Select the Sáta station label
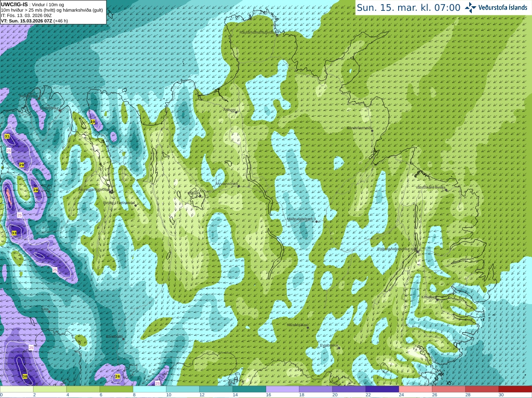Screen dimensions: 532x398 click(44, 309)
